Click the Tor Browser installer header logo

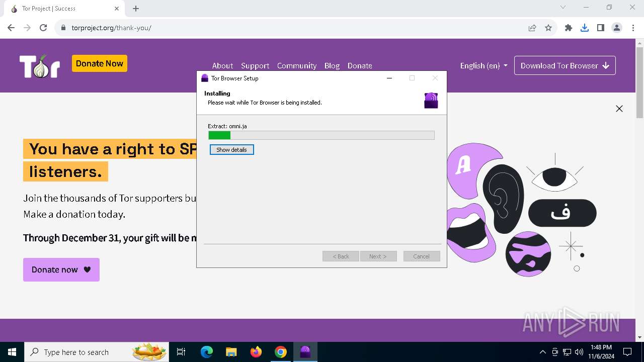[431, 101]
